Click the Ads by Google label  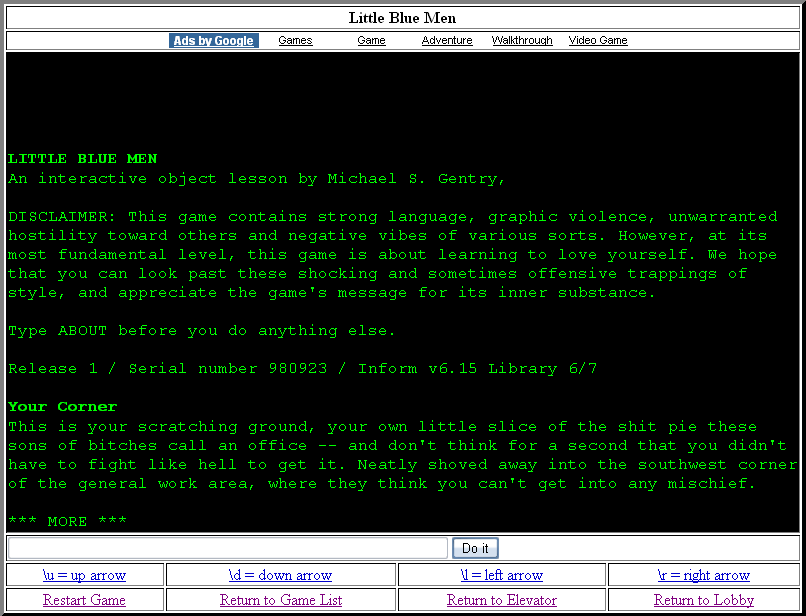[213, 41]
